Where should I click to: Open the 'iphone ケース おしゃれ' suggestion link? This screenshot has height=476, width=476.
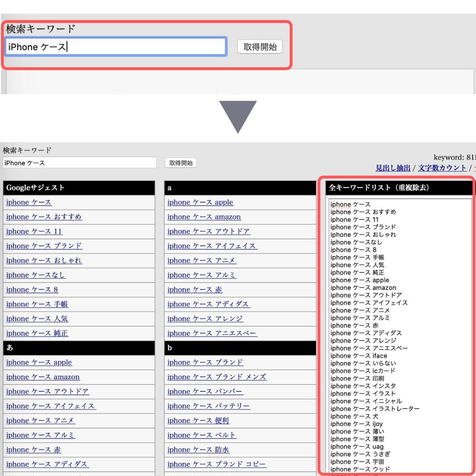point(44,261)
